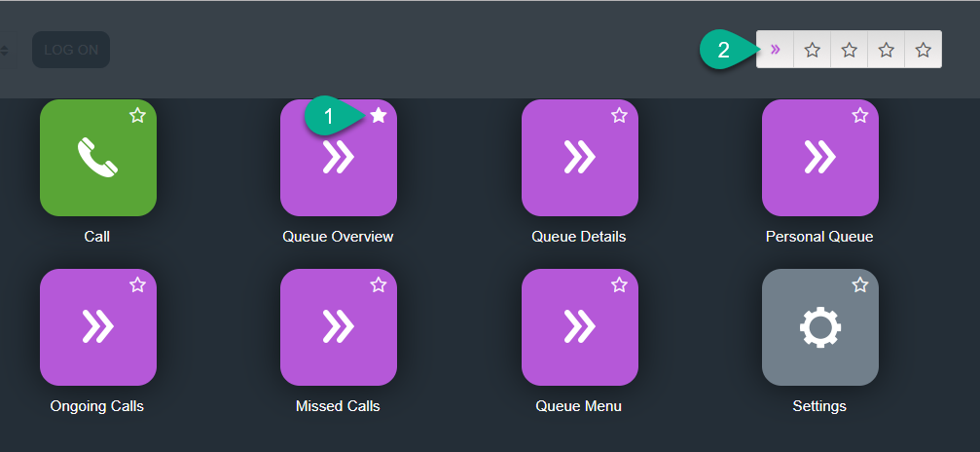Open the Queue Details tile
Viewport: 980px width, 452px height.
[580, 158]
